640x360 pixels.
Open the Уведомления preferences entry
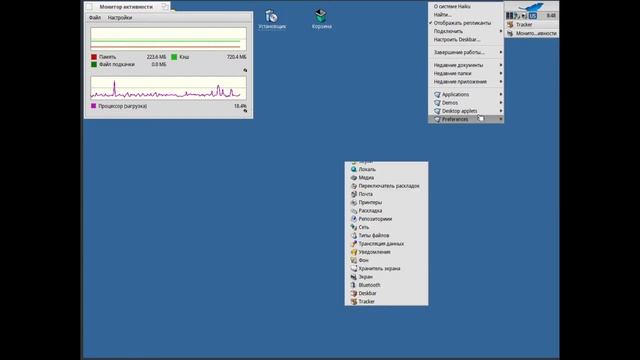(386, 252)
